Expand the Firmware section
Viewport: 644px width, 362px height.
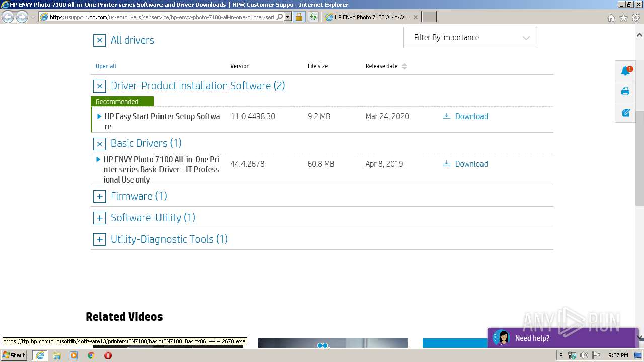pos(99,196)
